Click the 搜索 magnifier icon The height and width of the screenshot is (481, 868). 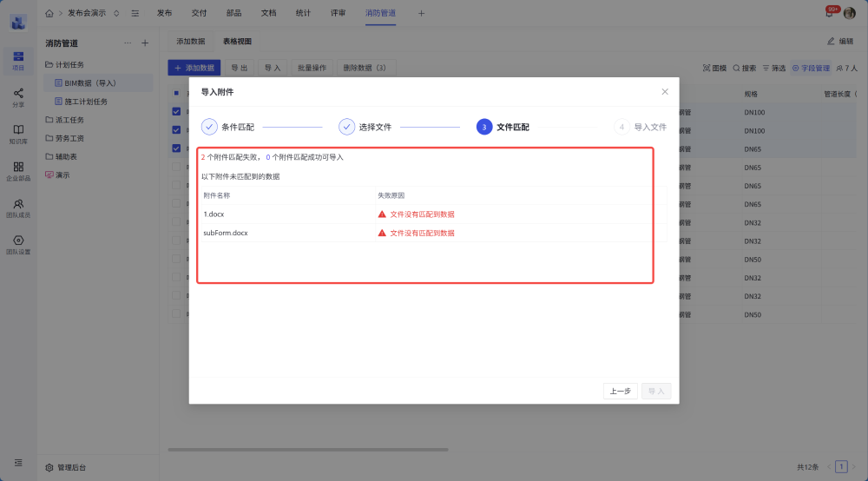coord(737,68)
